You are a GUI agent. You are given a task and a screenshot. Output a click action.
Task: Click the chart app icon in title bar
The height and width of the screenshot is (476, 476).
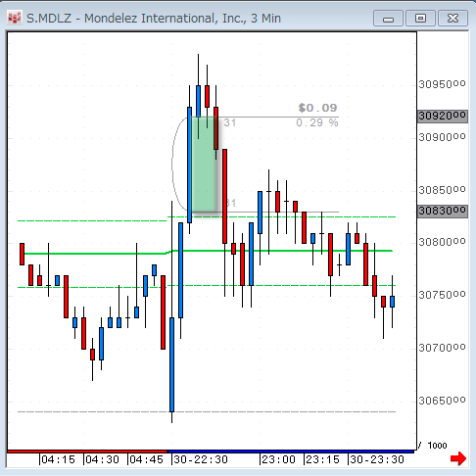tap(15, 19)
